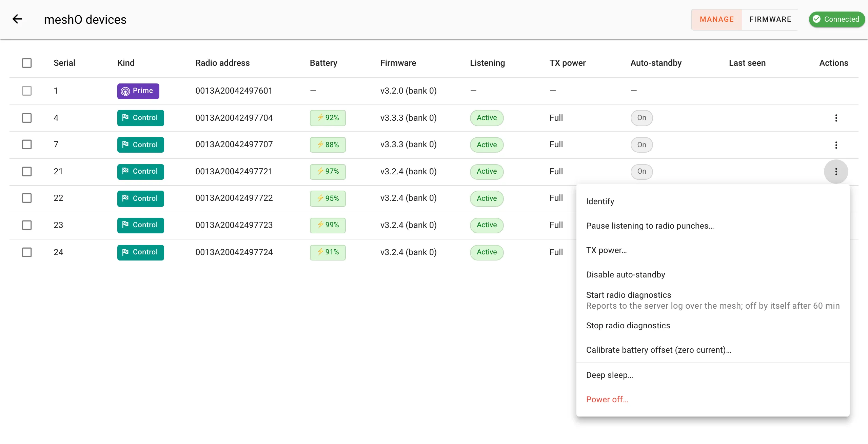Select Stop radio diagnostics
868x444 pixels.
click(713, 326)
